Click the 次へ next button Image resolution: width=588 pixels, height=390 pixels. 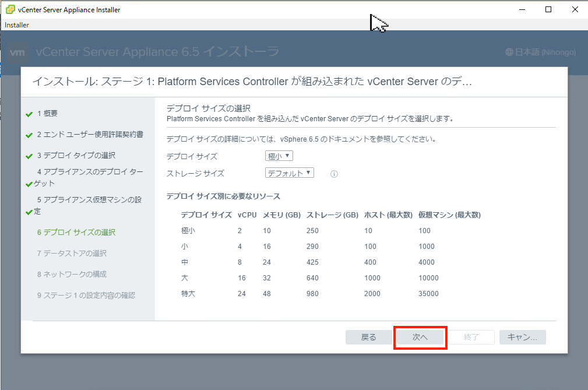coord(420,337)
